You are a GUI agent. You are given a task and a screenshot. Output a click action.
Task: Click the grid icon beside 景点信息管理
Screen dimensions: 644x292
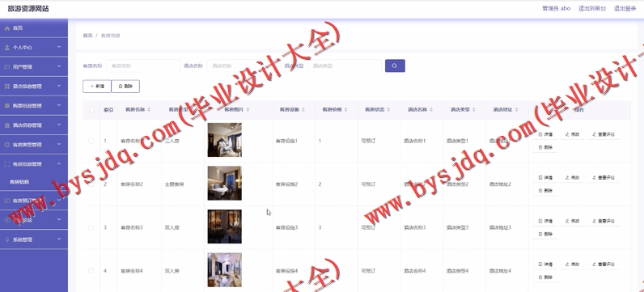pyautogui.click(x=7, y=87)
